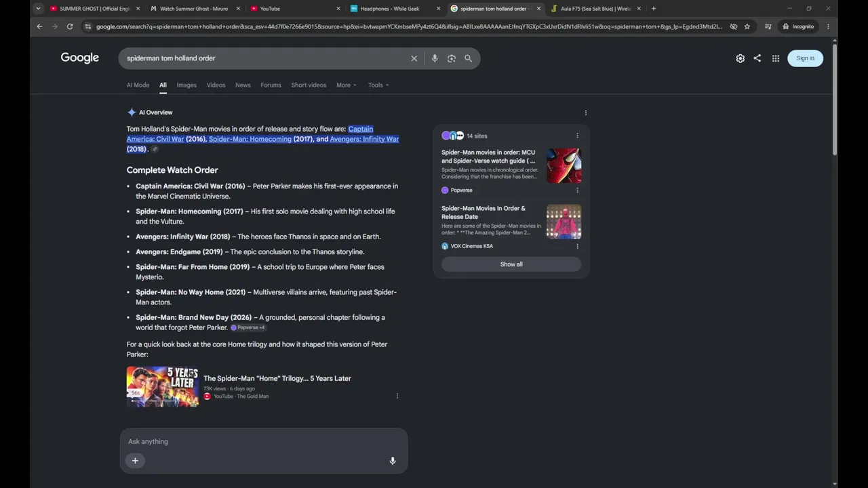The image size is (868, 488).
Task: View site information for google.com
Action: point(87,26)
